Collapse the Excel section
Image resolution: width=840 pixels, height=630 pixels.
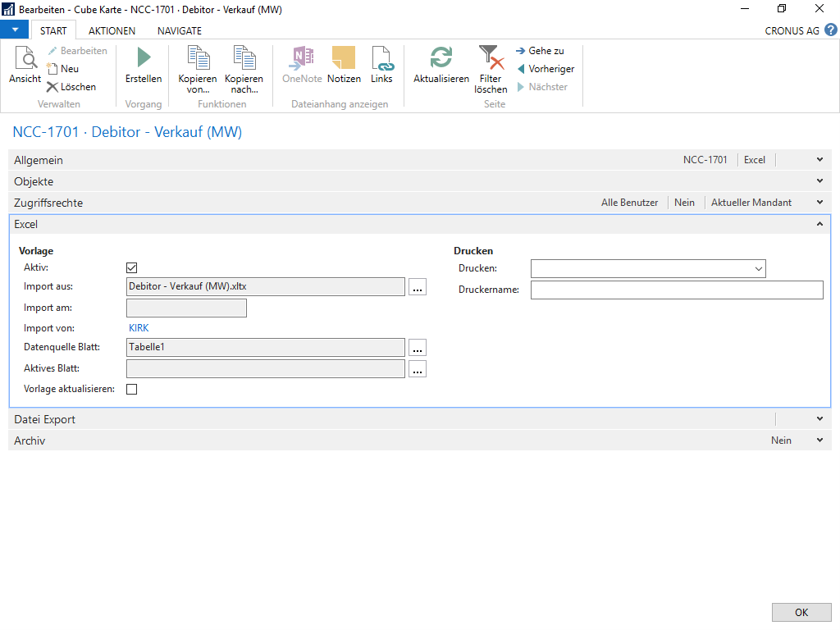click(x=819, y=224)
